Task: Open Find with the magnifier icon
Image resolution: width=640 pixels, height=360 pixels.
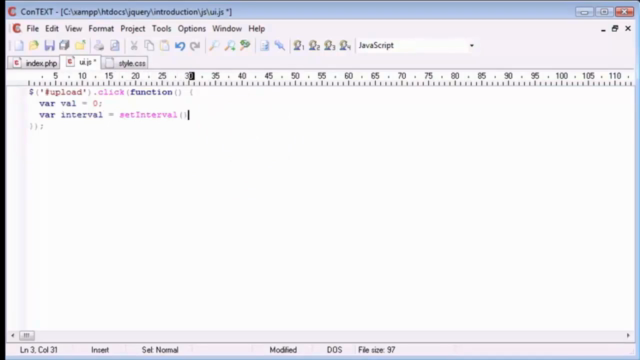Action: pyautogui.click(x=214, y=45)
